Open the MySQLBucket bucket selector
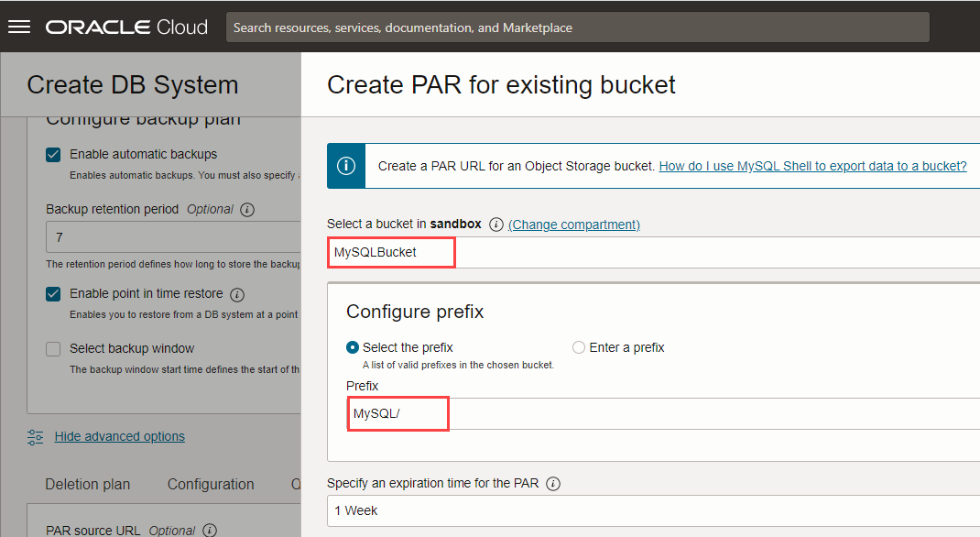 click(x=391, y=252)
